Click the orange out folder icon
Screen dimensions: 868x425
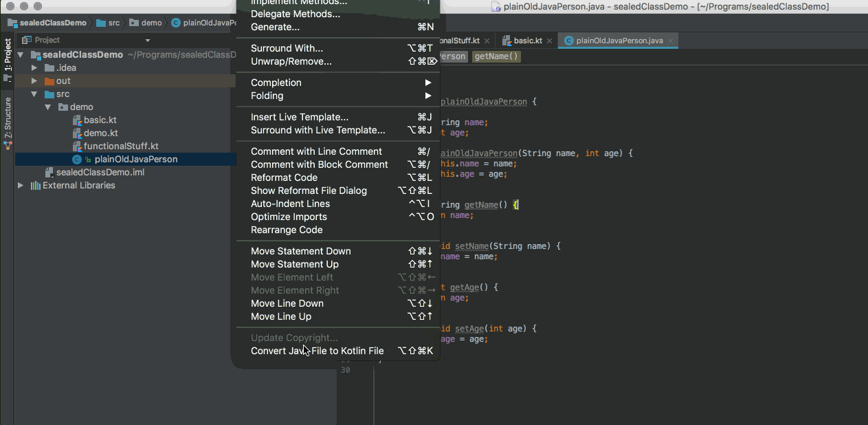pos(49,80)
